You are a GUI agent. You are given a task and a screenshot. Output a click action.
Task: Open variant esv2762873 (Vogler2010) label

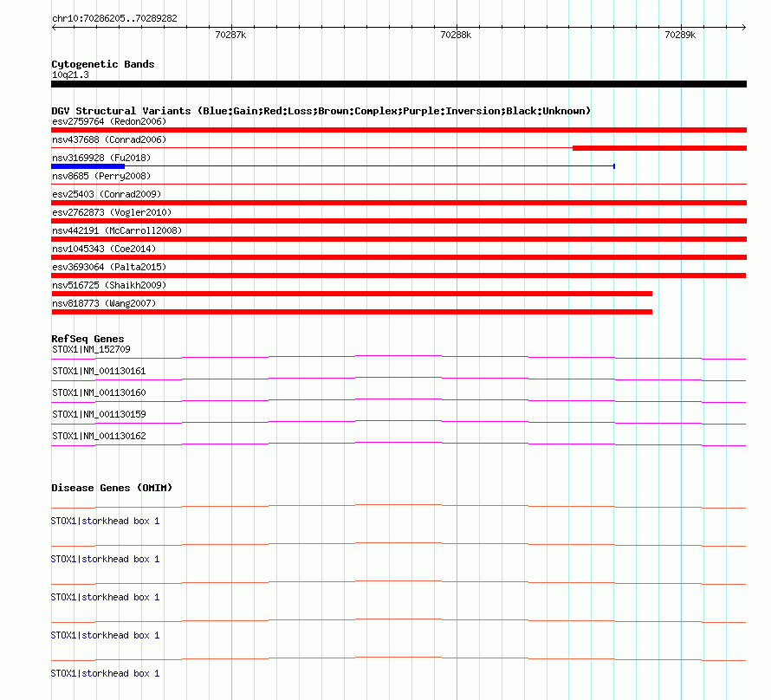click(x=112, y=212)
